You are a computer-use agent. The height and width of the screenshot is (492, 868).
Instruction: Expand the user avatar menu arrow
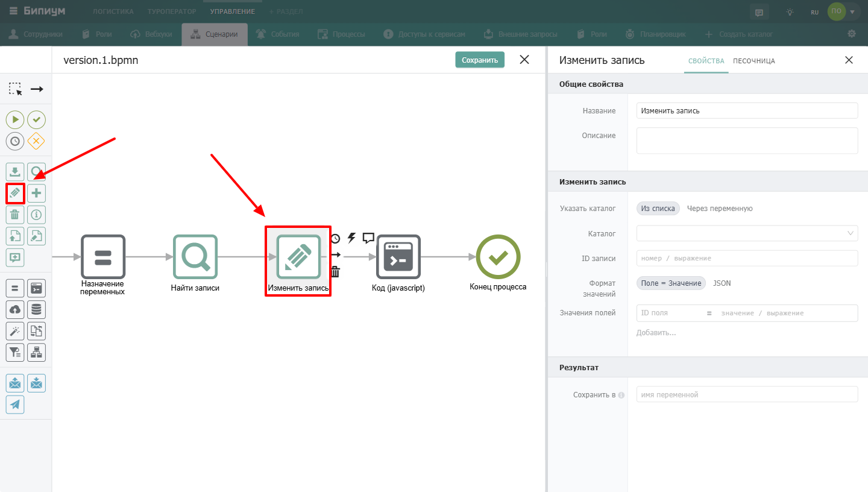click(852, 12)
